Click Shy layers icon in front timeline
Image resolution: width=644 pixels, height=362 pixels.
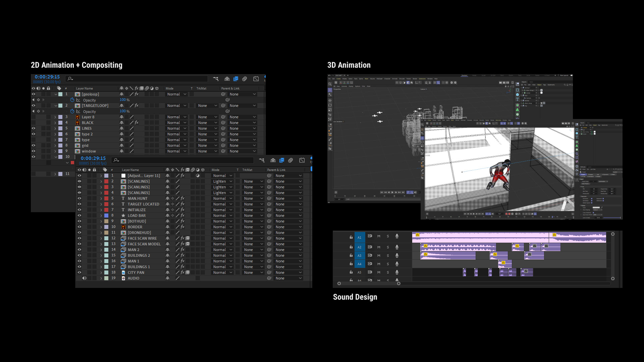pyautogui.click(x=273, y=160)
